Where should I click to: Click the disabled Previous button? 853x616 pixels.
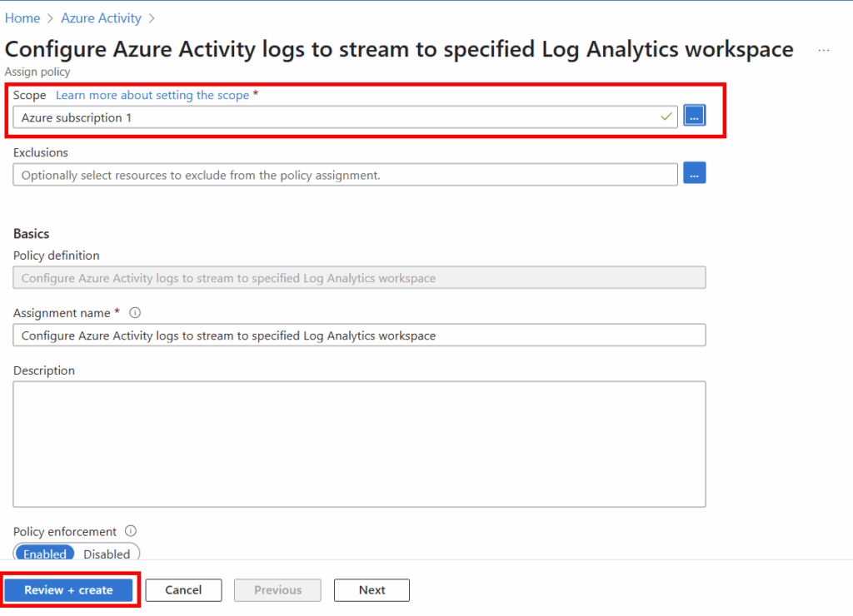click(277, 590)
